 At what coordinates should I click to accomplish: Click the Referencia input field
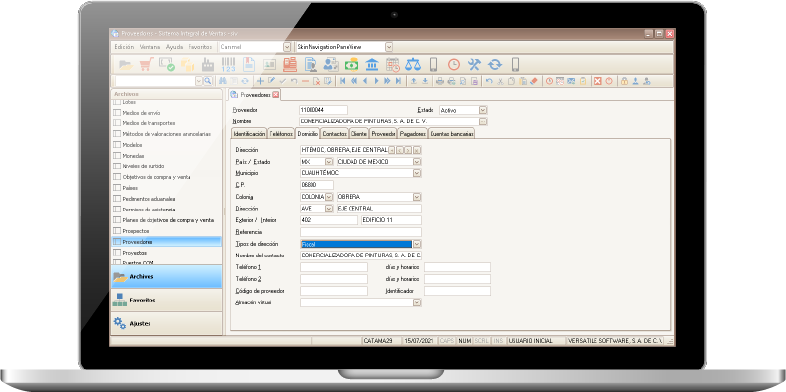click(361, 232)
